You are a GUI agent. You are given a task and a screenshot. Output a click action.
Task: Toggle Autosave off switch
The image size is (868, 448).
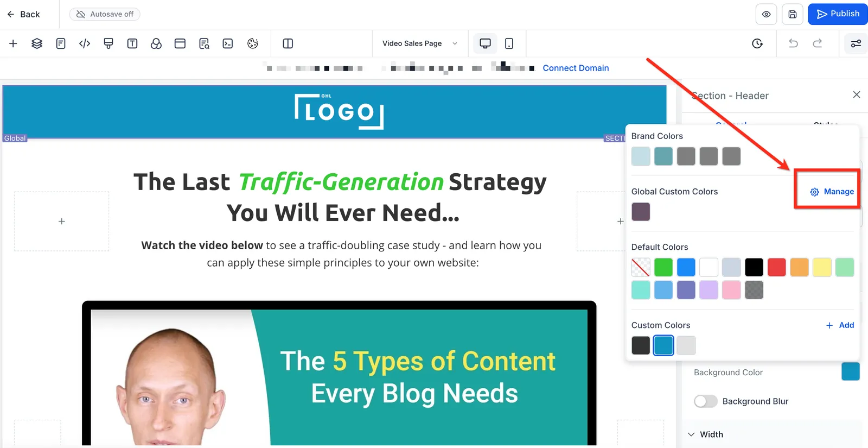click(105, 14)
